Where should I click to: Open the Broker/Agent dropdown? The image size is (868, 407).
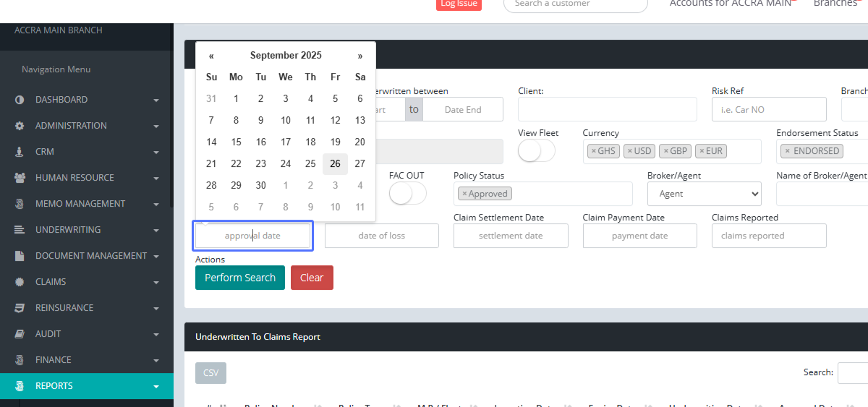coord(704,194)
